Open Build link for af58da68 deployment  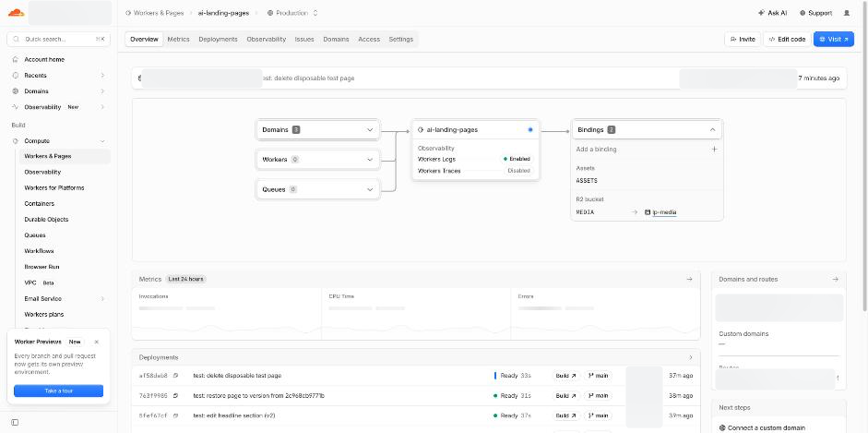pyautogui.click(x=565, y=376)
